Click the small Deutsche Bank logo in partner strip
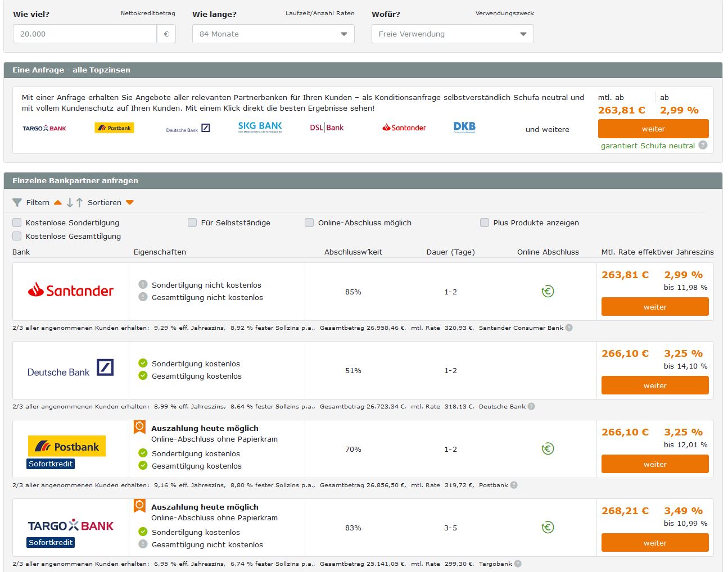 click(188, 129)
